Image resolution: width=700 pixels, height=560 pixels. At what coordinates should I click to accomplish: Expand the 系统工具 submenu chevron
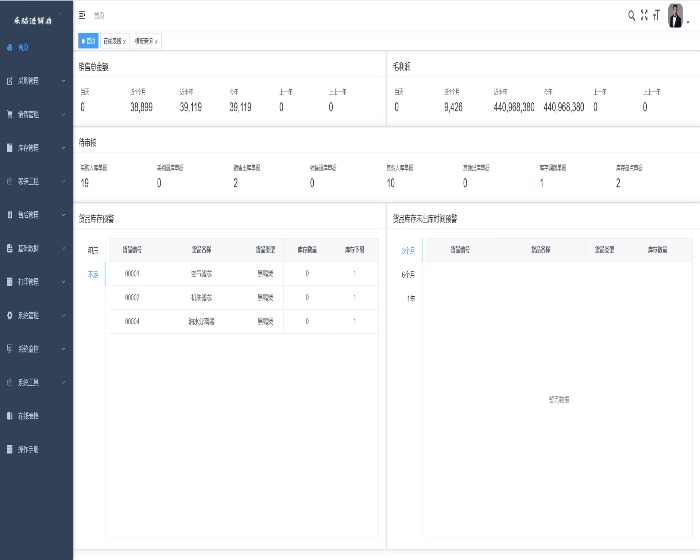63,382
